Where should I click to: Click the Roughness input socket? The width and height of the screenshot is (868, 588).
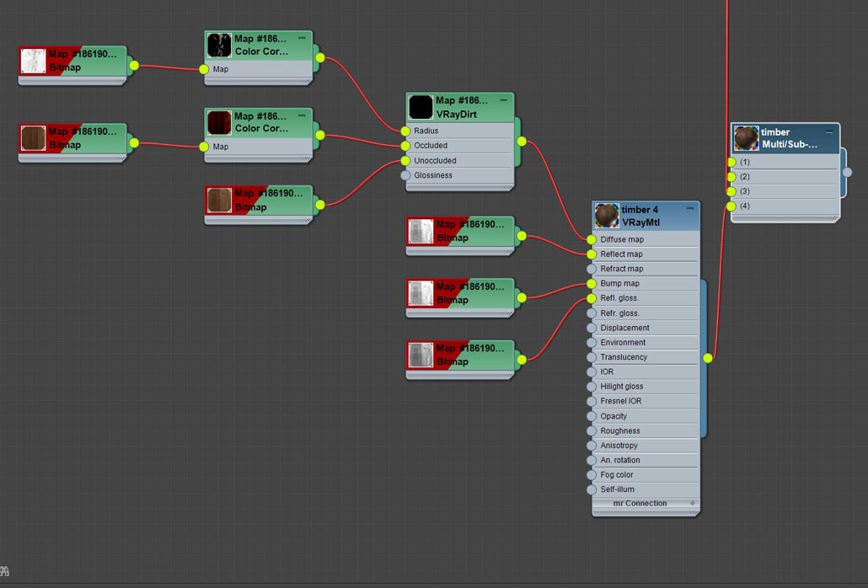592,430
